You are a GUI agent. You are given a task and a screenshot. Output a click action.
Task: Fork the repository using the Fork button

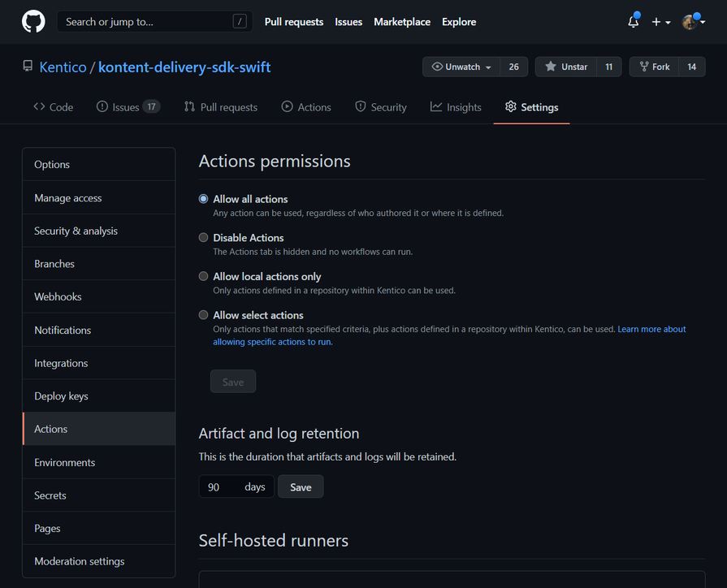point(654,67)
